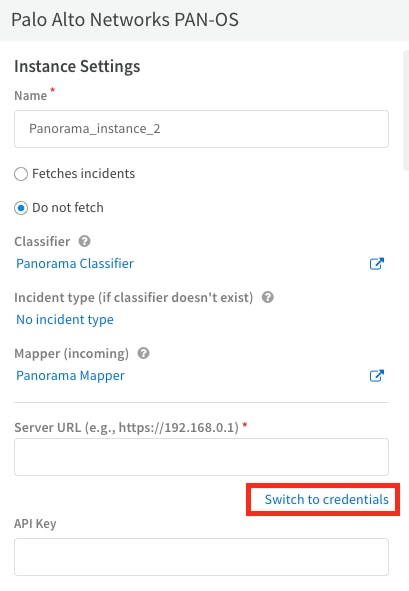Click the Server URL field label
This screenshot has height=591, width=409.
click(126, 427)
